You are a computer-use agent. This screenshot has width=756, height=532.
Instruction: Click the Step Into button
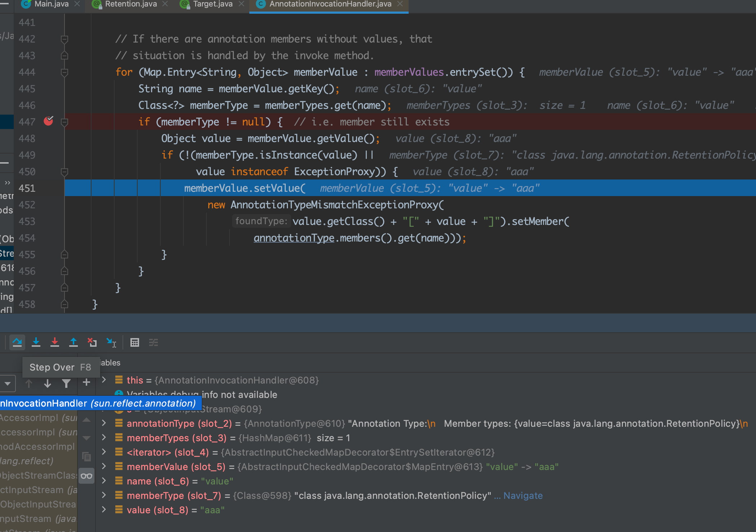click(36, 342)
